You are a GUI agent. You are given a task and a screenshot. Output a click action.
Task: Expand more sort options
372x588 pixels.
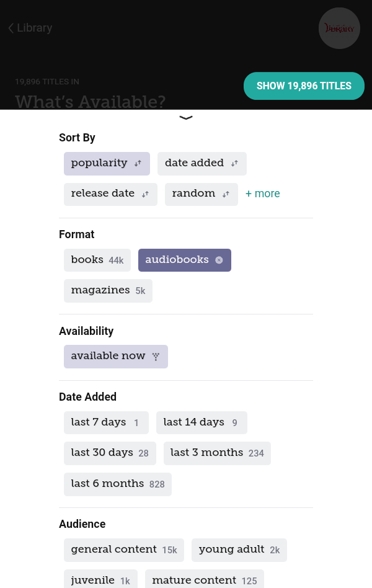263,194
